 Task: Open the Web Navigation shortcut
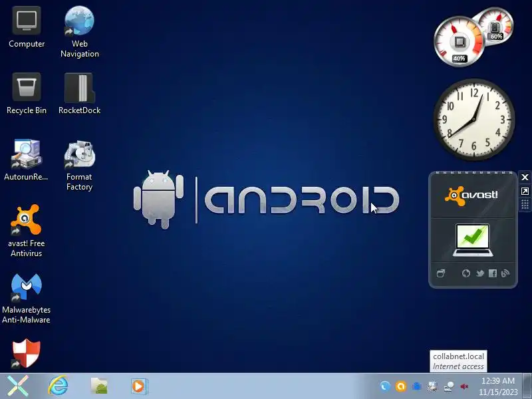79,32
